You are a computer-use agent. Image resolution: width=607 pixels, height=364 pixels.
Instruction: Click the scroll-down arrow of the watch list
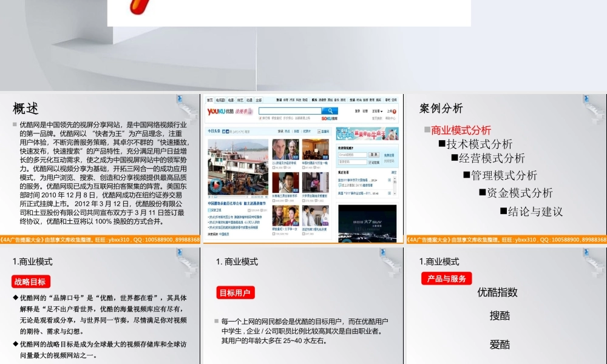395,194
